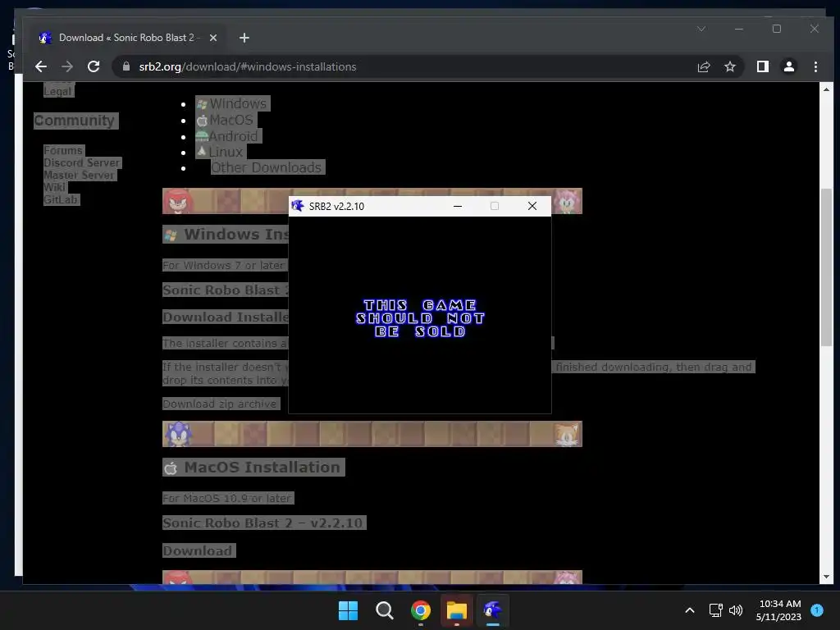Image resolution: width=840 pixels, height=630 pixels.
Task: Click the 'For MacOS 10.9 or later' text
Action: [x=227, y=498]
